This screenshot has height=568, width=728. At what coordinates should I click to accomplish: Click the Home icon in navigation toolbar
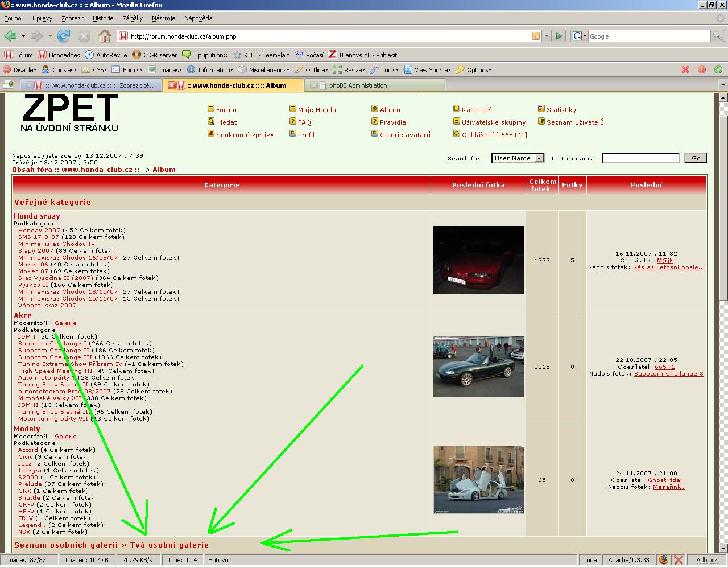(x=105, y=36)
